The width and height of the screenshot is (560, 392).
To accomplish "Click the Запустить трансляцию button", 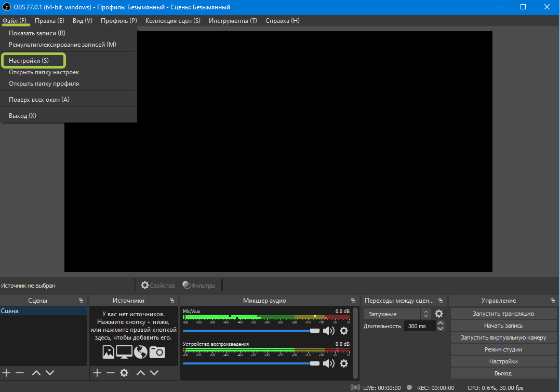I will [x=503, y=314].
